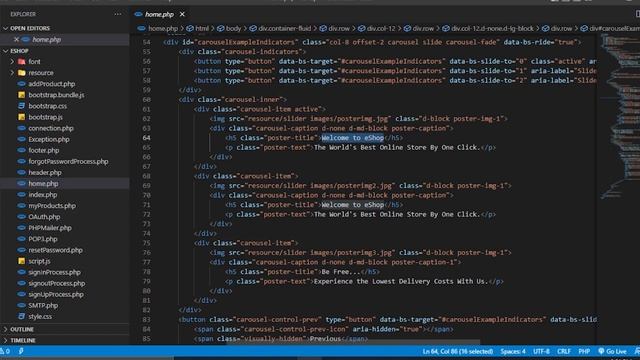This screenshot has height=360, width=640.
Task: Open index.php file
Action: coord(42,195)
